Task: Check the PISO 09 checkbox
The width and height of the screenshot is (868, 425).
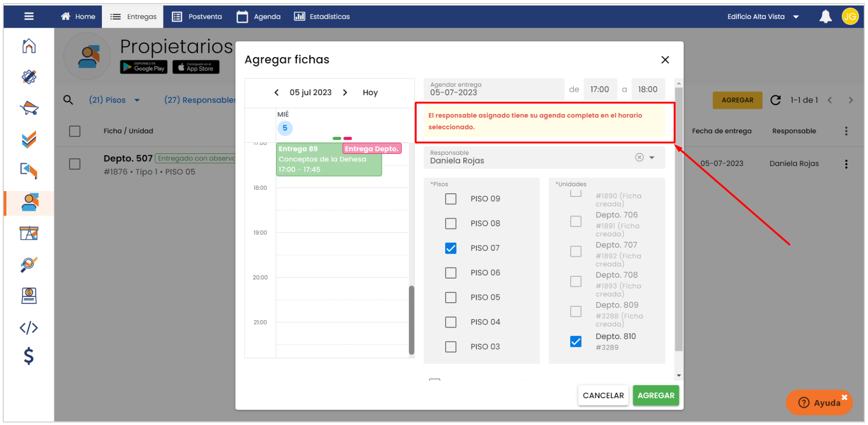Action: click(x=451, y=199)
